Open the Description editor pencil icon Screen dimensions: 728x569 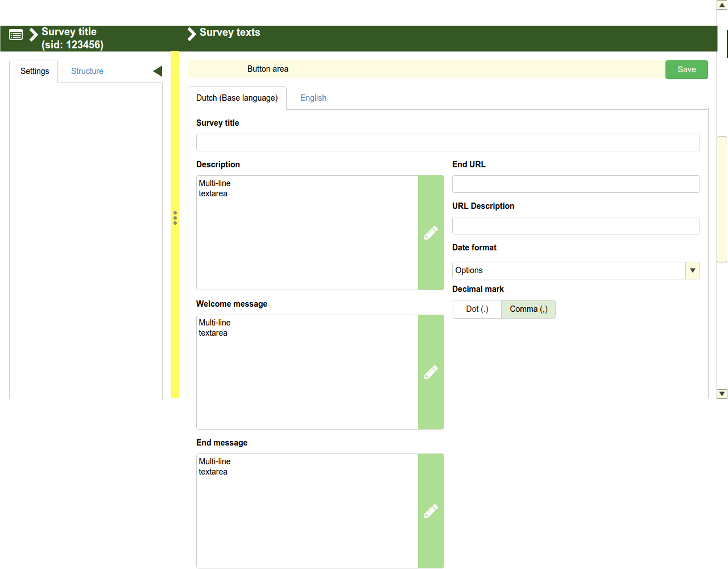pyautogui.click(x=431, y=233)
